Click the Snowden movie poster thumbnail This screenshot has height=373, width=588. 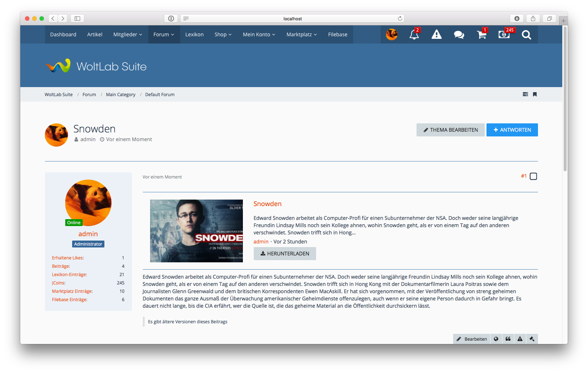196,231
